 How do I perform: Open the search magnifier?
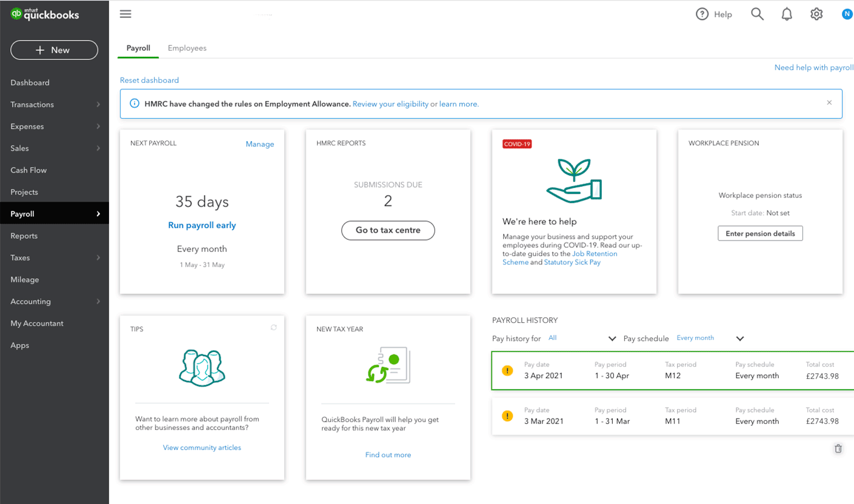pyautogui.click(x=757, y=14)
